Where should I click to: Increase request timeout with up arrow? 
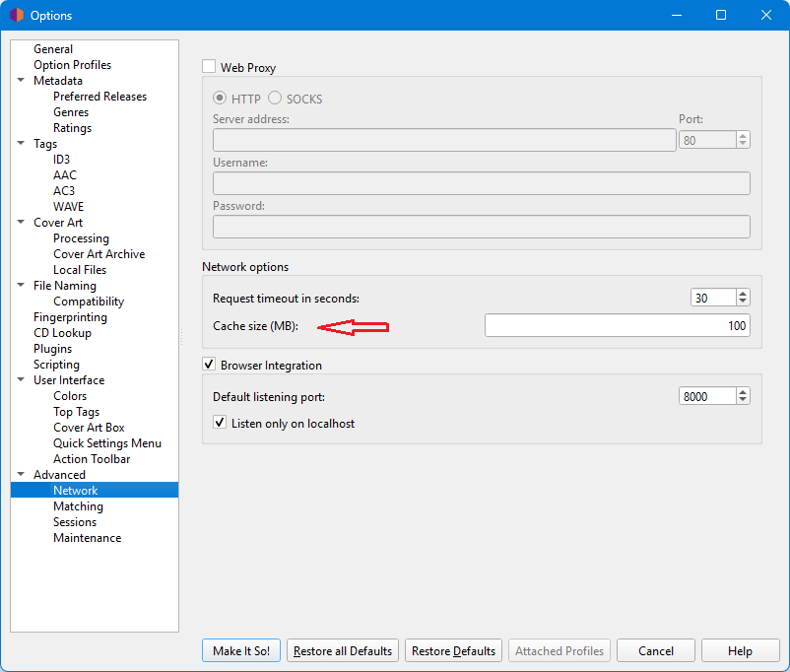click(743, 293)
